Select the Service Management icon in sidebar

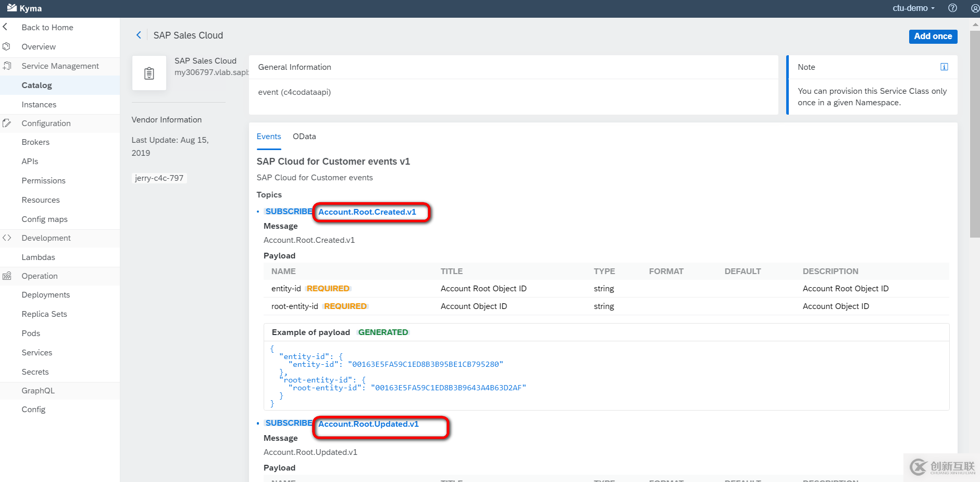pyautogui.click(x=7, y=66)
